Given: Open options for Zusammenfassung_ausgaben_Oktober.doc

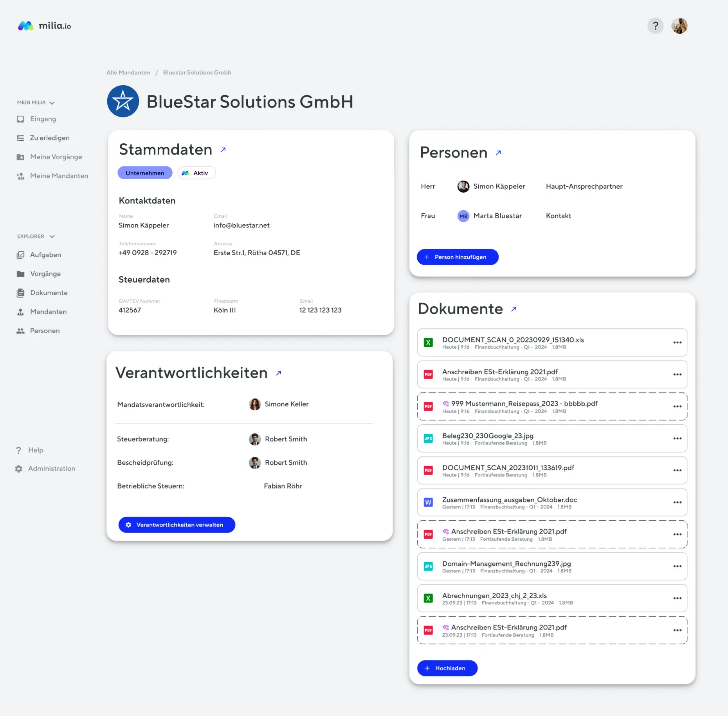Looking at the screenshot, I should [678, 502].
